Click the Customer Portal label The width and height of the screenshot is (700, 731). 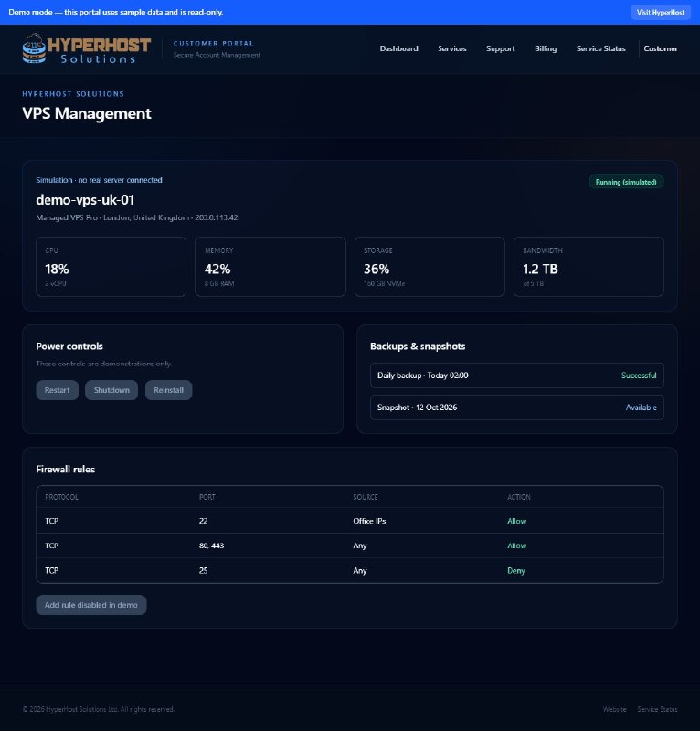point(213,43)
